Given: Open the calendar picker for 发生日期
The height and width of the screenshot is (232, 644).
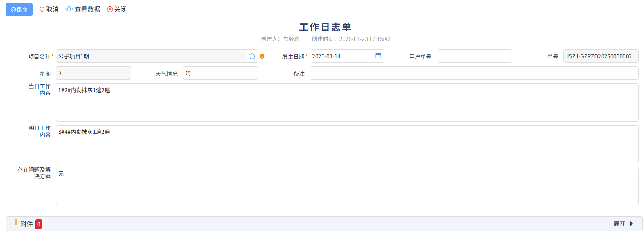Looking at the screenshot, I should 378,56.
